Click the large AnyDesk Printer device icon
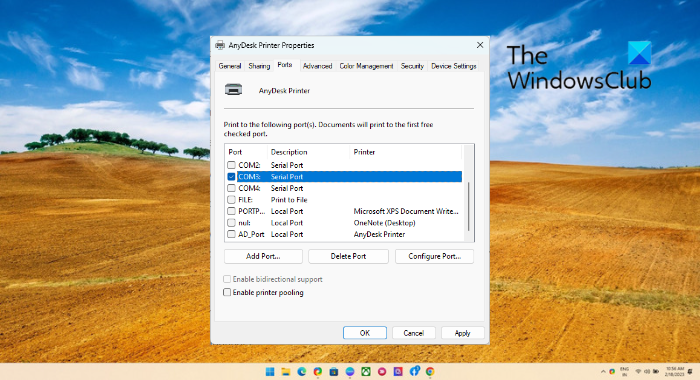Screen dimensions: 700x380 click(233, 90)
